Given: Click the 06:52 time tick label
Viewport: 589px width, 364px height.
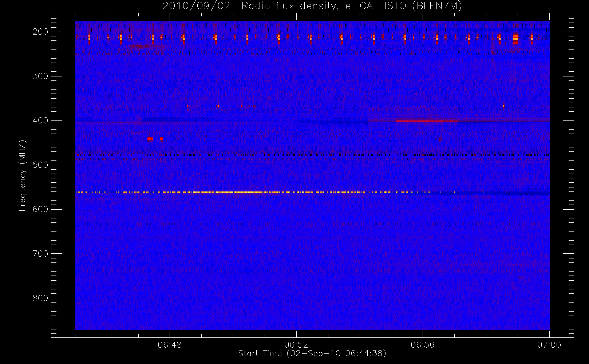Looking at the screenshot, I should (296, 345).
